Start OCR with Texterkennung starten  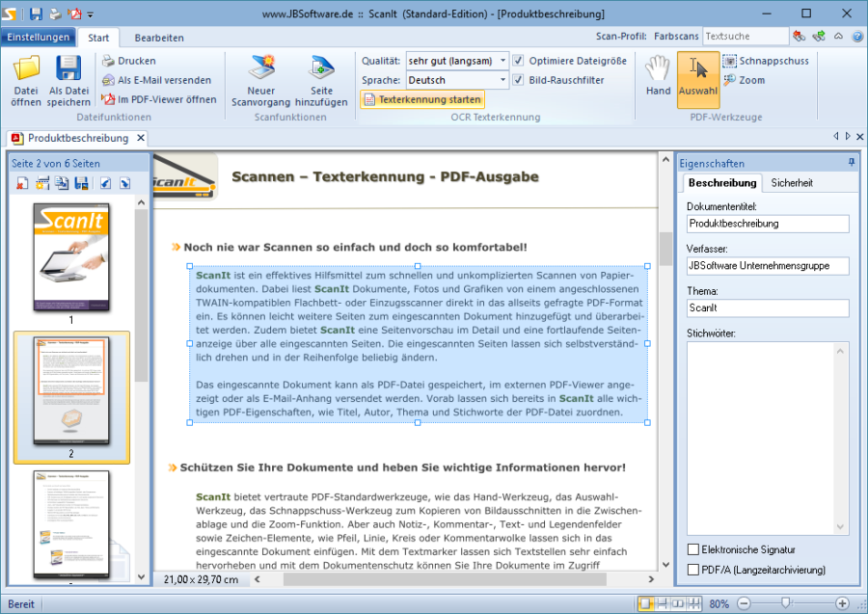point(422,99)
